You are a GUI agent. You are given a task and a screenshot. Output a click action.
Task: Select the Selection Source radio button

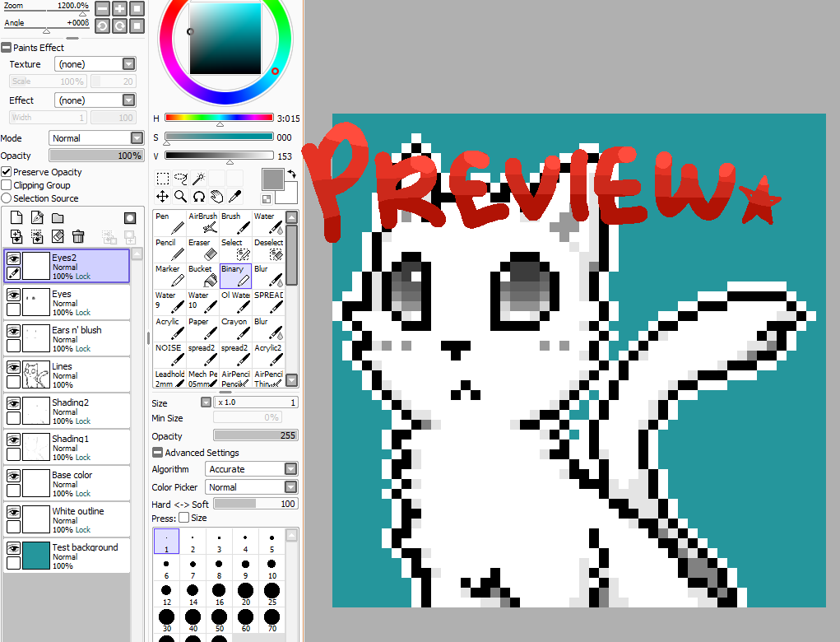7,198
